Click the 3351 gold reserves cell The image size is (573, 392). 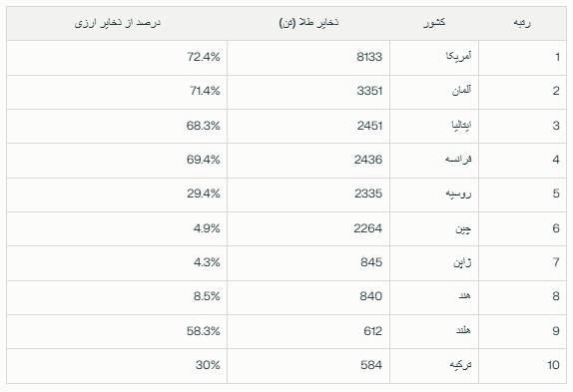308,92
